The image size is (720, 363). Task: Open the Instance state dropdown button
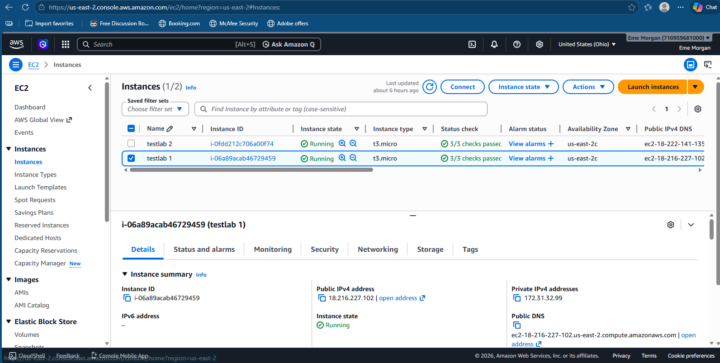pyautogui.click(x=523, y=87)
